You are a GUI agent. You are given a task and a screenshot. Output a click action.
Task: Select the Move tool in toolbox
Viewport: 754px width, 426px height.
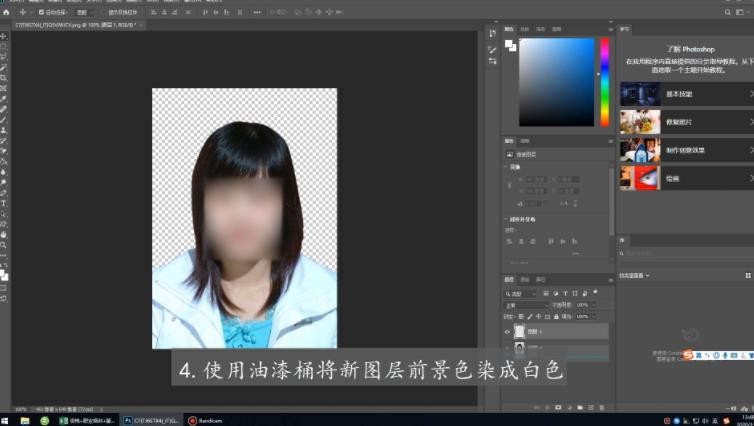click(3, 37)
